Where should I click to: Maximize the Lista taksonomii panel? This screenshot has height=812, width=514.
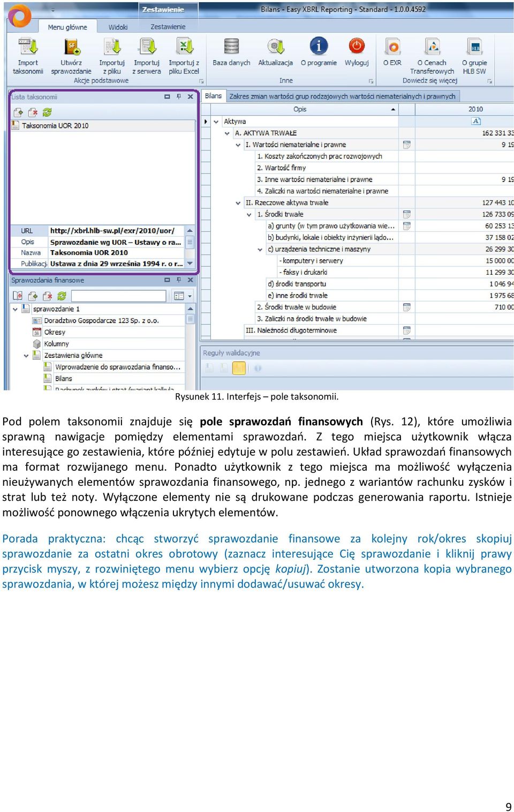167,97
